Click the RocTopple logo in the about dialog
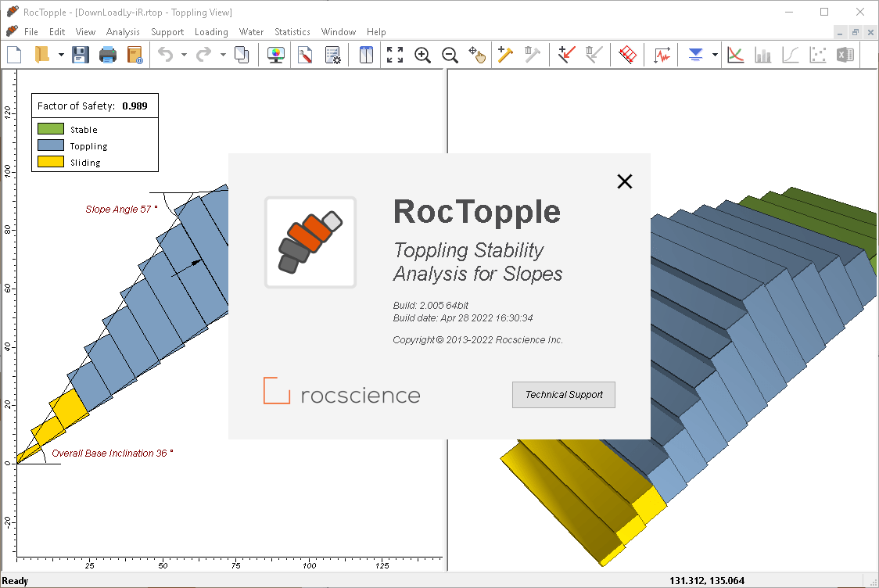 coord(310,242)
